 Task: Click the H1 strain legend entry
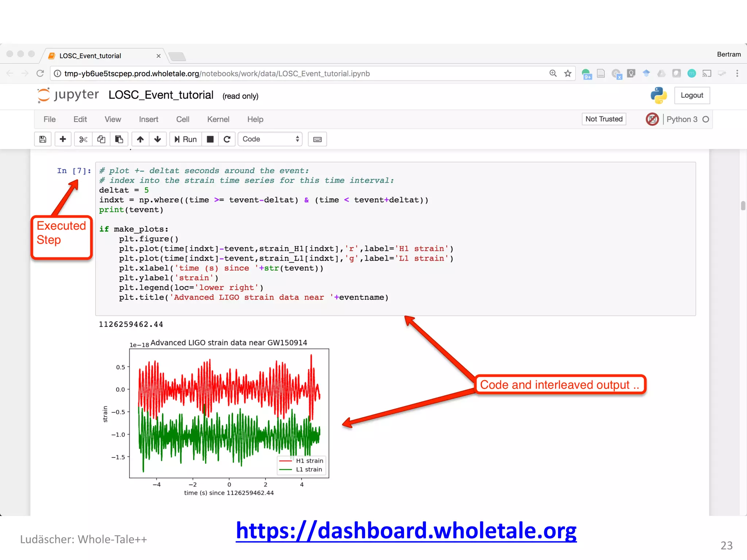click(301, 461)
